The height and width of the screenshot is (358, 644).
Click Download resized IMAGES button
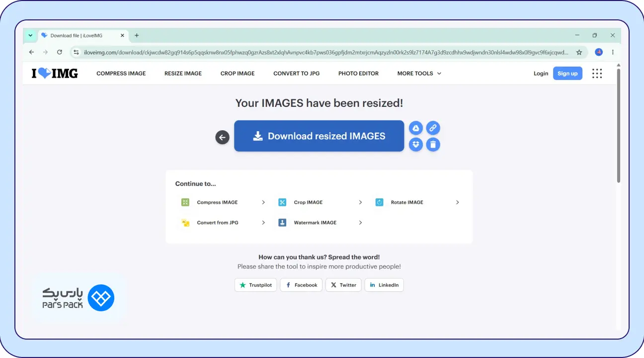click(319, 136)
